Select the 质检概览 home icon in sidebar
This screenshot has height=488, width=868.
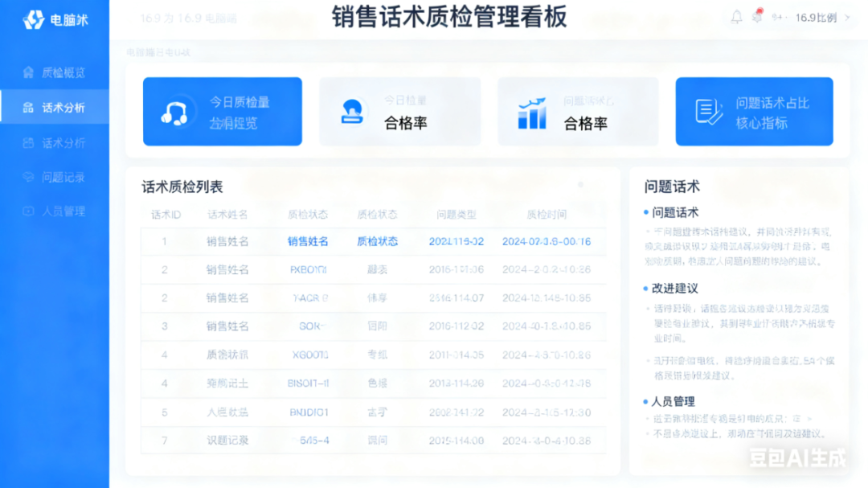[27, 71]
